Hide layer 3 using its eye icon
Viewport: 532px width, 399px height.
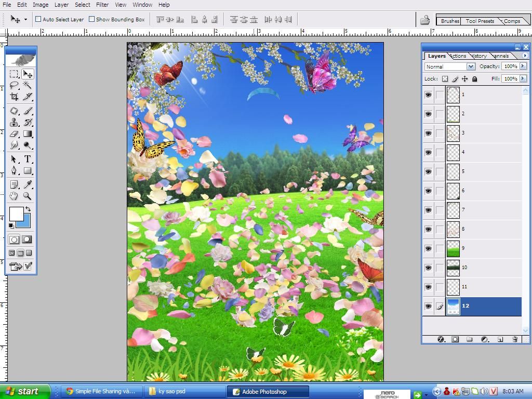point(428,133)
